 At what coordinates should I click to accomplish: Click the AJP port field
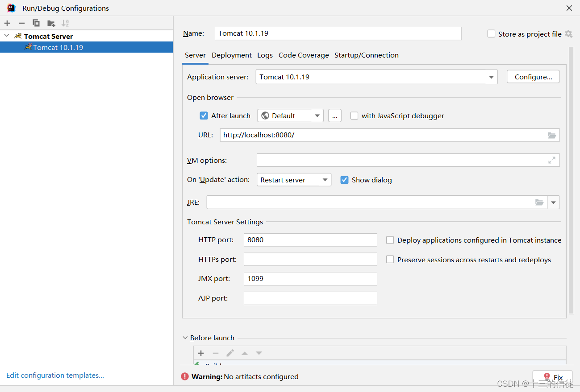pos(310,298)
